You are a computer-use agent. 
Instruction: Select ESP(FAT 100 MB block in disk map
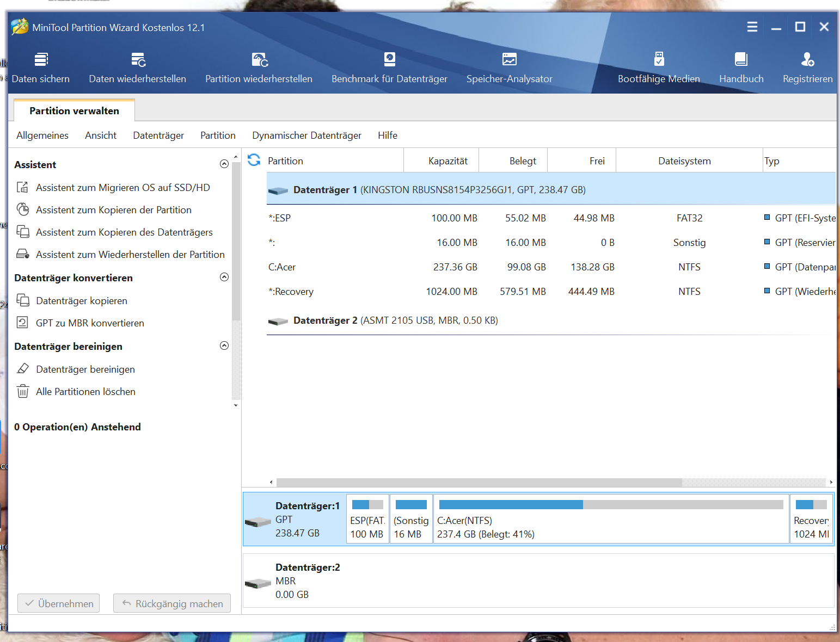(368, 519)
